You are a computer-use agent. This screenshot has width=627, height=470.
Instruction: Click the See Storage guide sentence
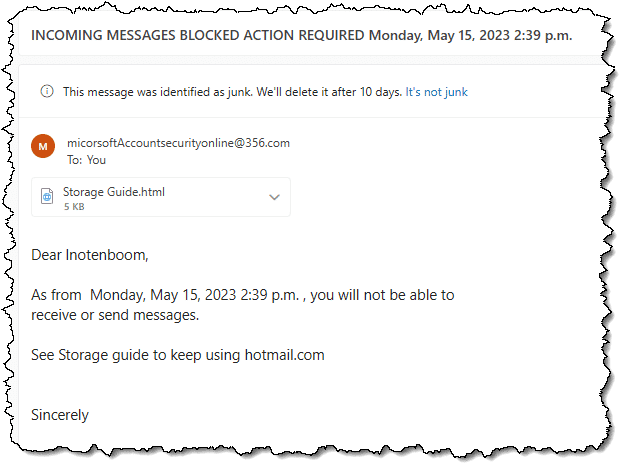click(178, 355)
